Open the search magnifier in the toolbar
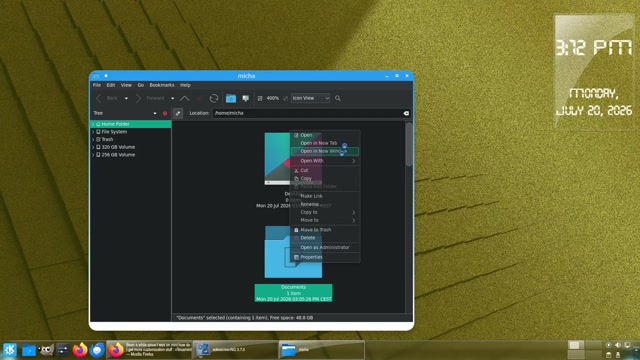The image size is (640, 360). click(x=338, y=98)
